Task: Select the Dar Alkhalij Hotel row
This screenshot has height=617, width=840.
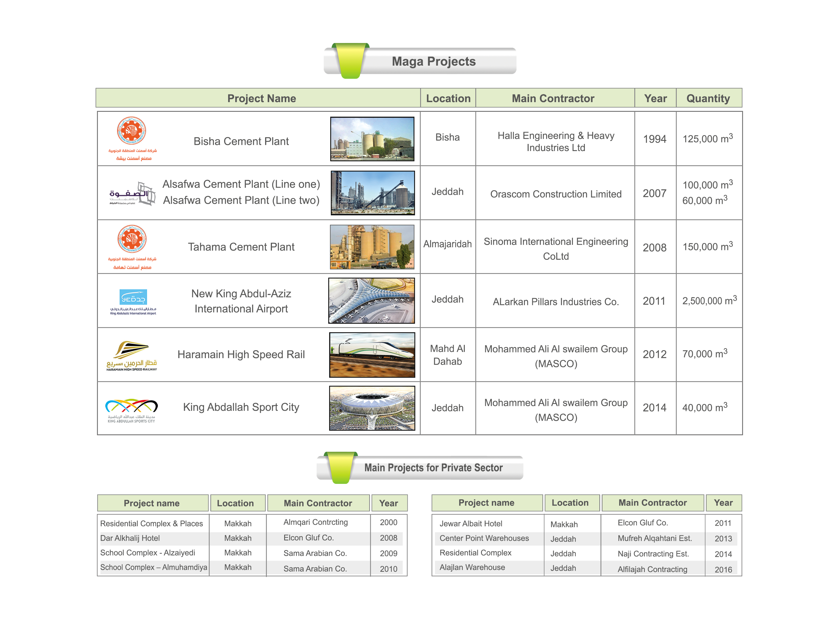Action: pyautogui.click(x=130, y=538)
